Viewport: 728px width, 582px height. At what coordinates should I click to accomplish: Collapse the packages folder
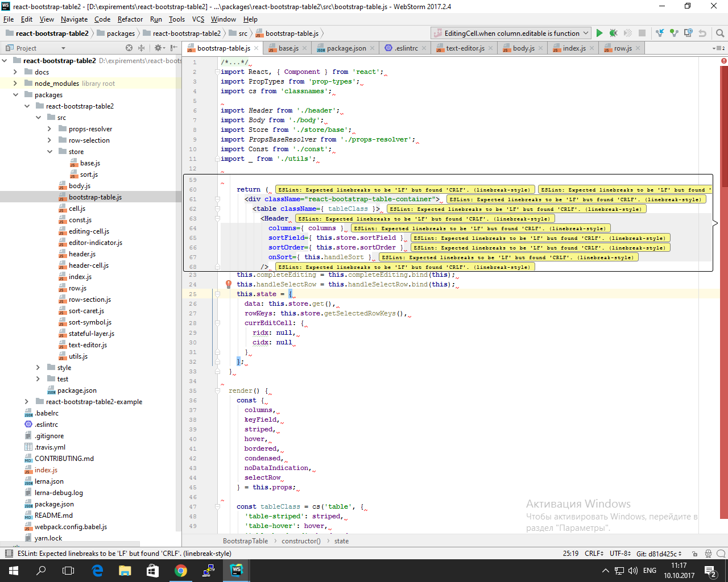coord(15,95)
